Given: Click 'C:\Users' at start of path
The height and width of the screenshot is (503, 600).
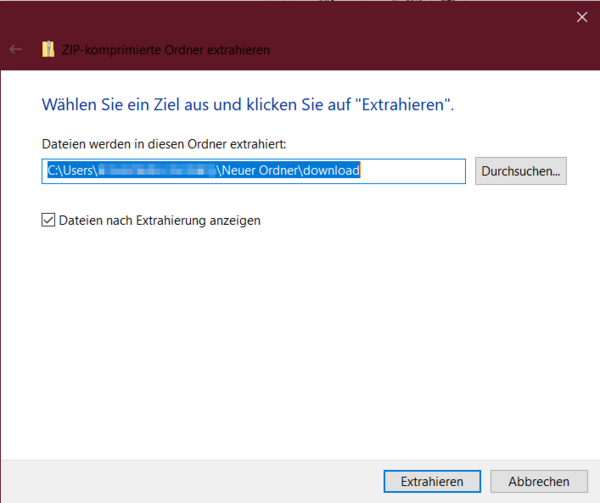Looking at the screenshot, I should pos(70,171).
